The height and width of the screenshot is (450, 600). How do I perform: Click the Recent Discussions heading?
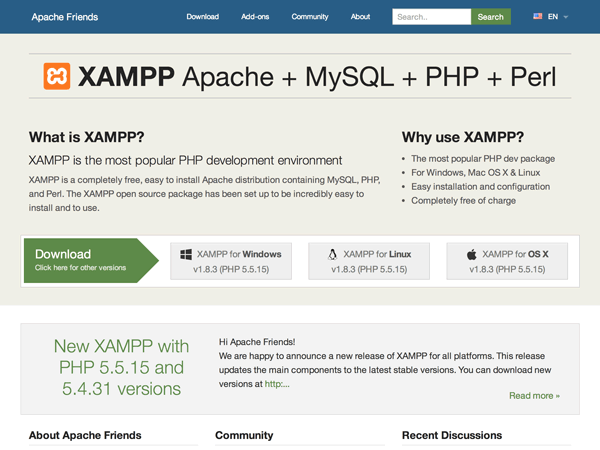tap(452, 435)
